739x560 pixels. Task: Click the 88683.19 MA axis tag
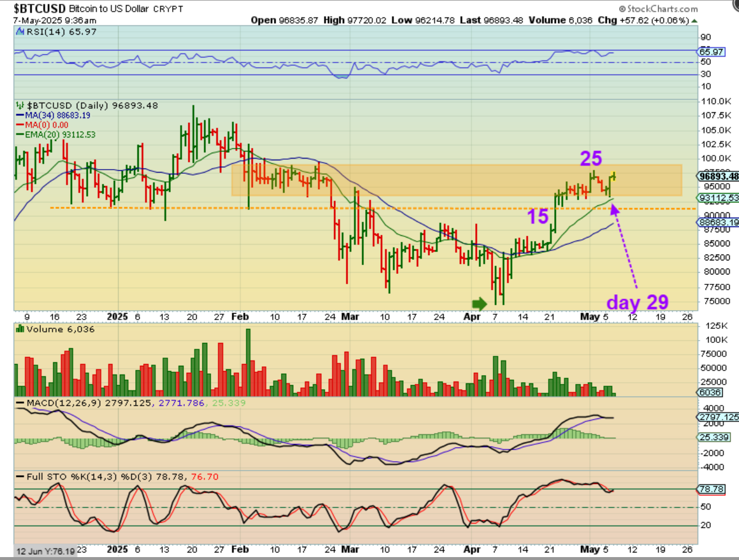coord(719,222)
